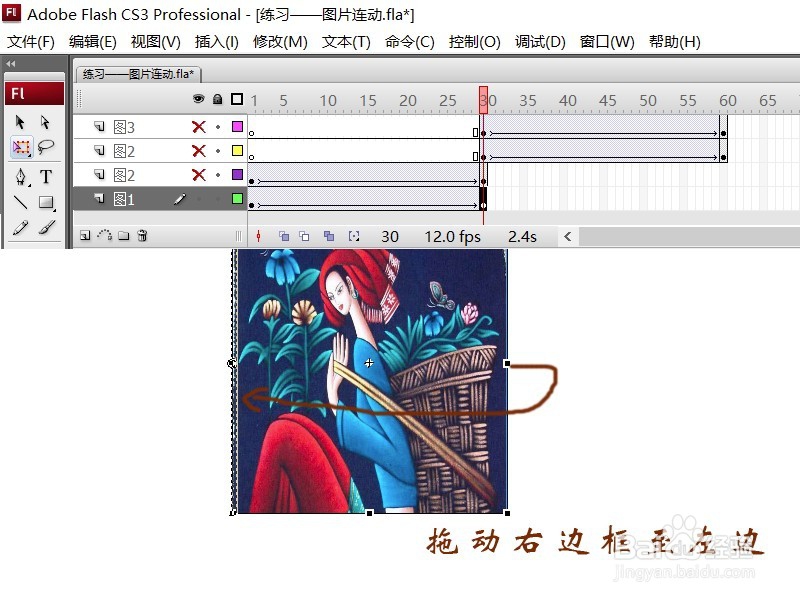Image resolution: width=800 pixels, height=600 pixels.
Task: Toggle Onion Skin Outlines
Action: (304, 236)
